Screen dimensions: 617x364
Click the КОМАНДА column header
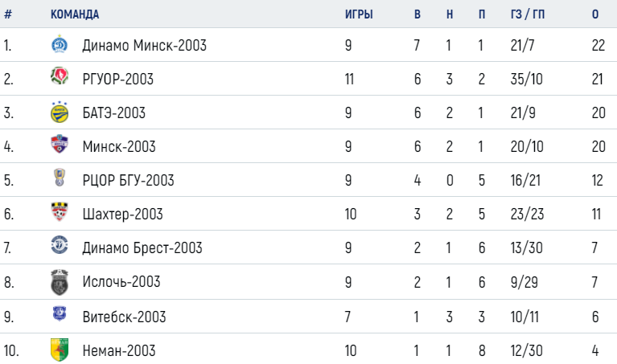tap(75, 14)
